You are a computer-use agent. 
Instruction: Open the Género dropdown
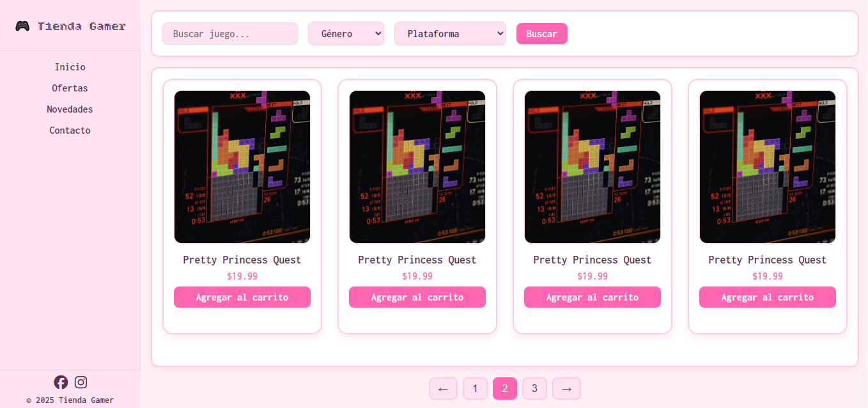click(x=346, y=34)
